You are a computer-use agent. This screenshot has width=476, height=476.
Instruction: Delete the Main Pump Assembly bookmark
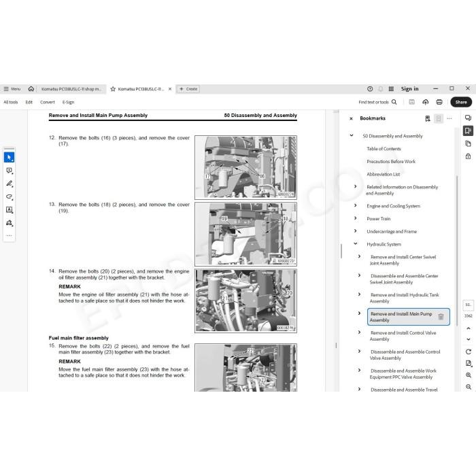point(441,317)
